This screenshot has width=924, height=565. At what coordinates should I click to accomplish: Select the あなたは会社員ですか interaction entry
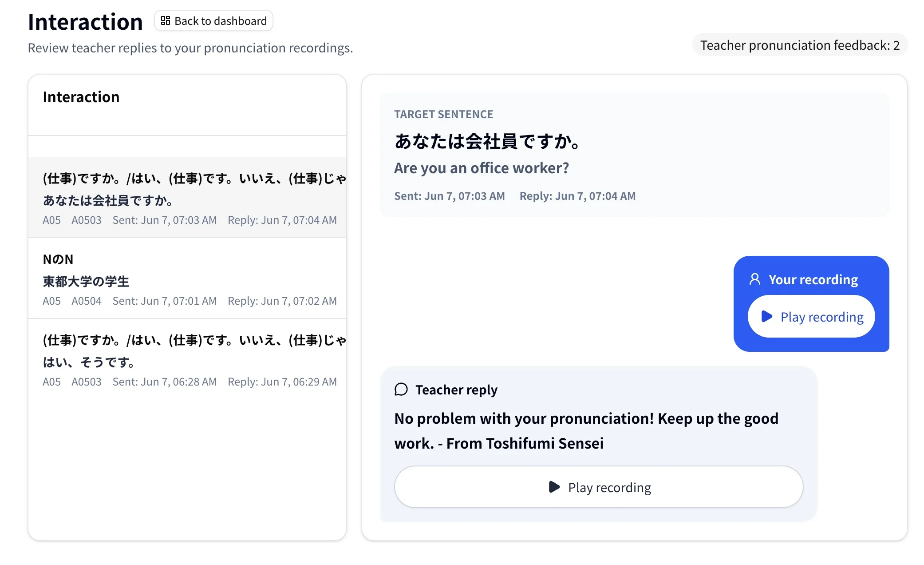(187, 198)
